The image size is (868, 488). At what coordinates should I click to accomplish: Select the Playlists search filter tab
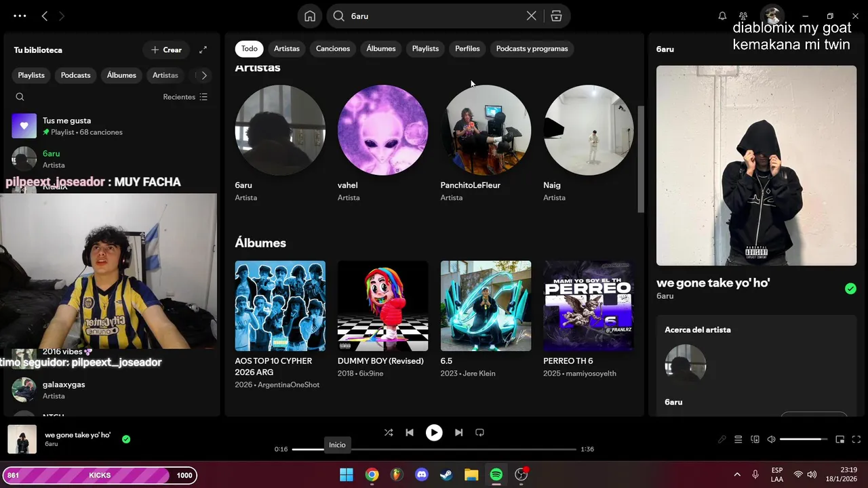(425, 49)
